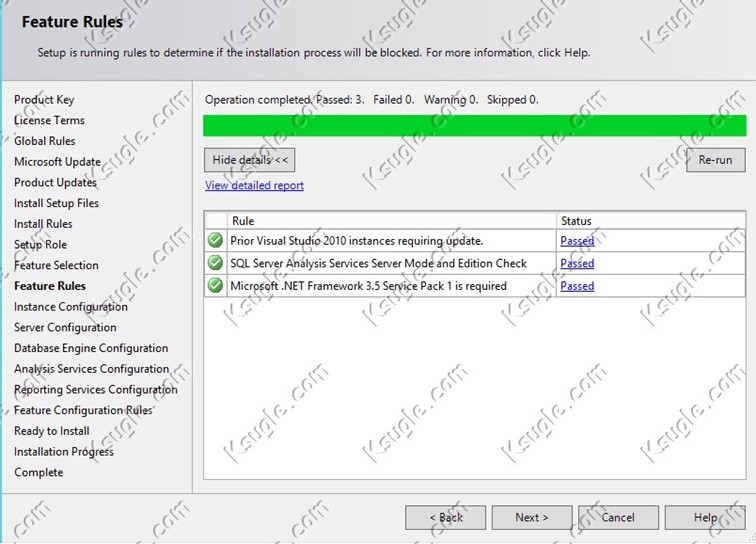Select 'Microsoft .NET Framework 3.5 Service Pack 1' rule text
The image size is (756, 544).
(368, 286)
